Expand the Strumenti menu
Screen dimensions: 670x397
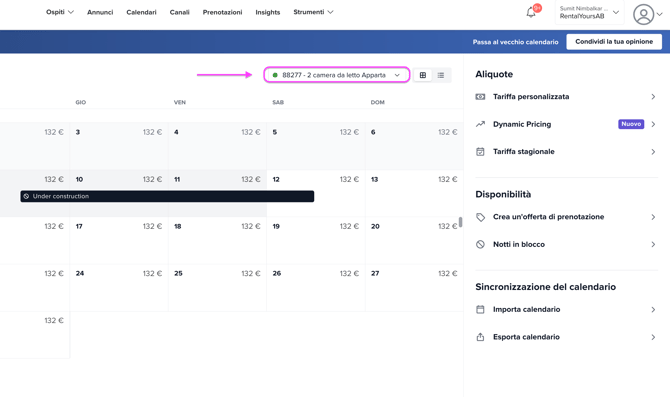pyautogui.click(x=313, y=12)
